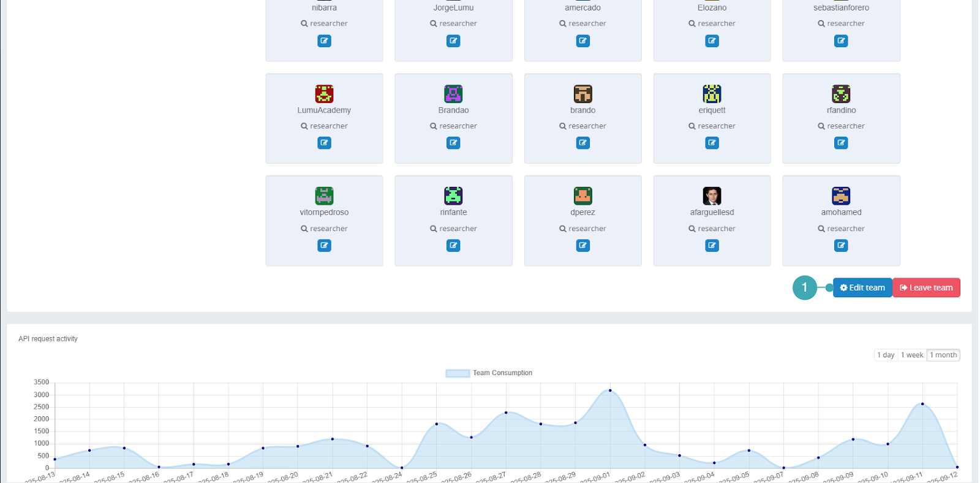Click edit icon under dperez
The image size is (980, 483).
(x=582, y=245)
